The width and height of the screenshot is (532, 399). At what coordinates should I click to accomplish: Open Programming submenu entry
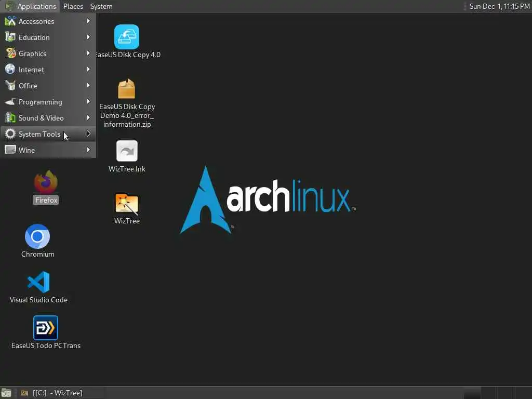(x=48, y=102)
